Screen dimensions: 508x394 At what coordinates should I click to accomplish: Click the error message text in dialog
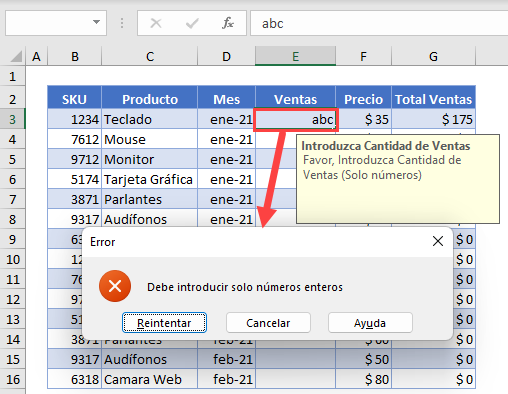click(x=245, y=287)
